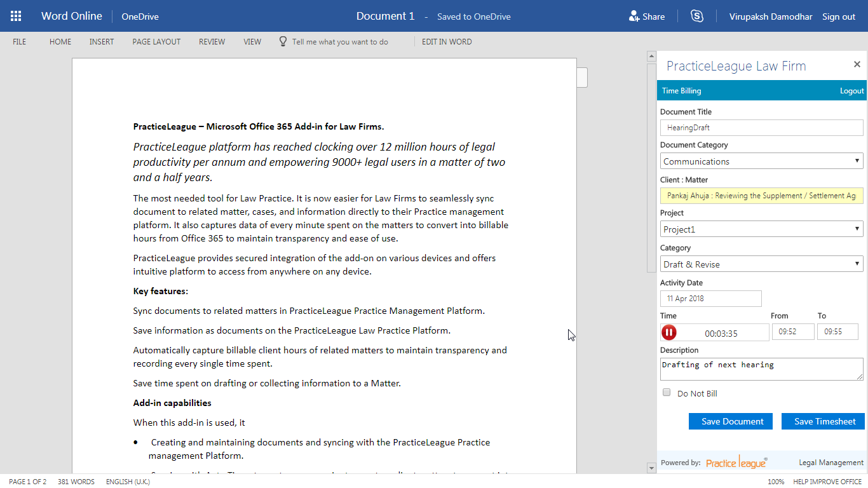868x488 pixels.
Task: Select the VIEW tab
Action: point(252,42)
